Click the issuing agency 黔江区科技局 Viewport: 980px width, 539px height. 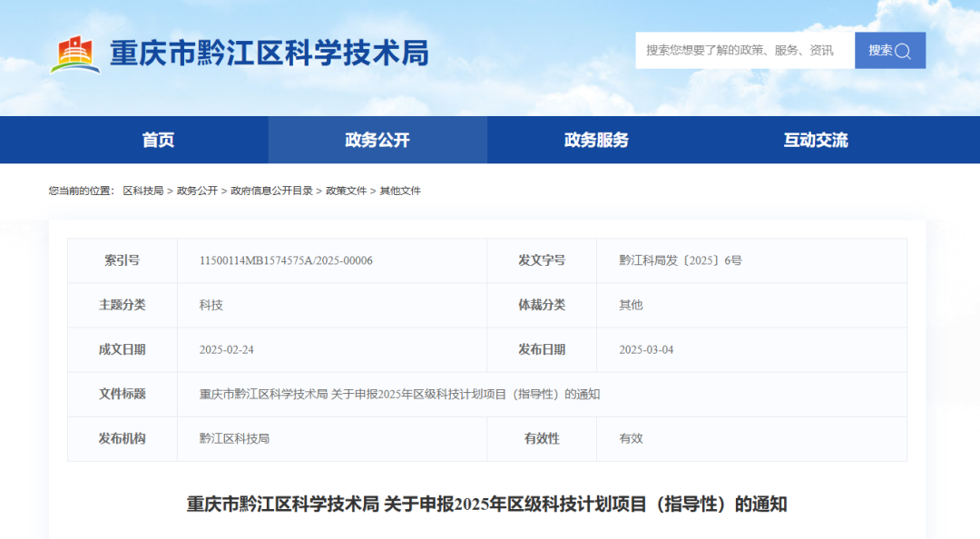234,439
